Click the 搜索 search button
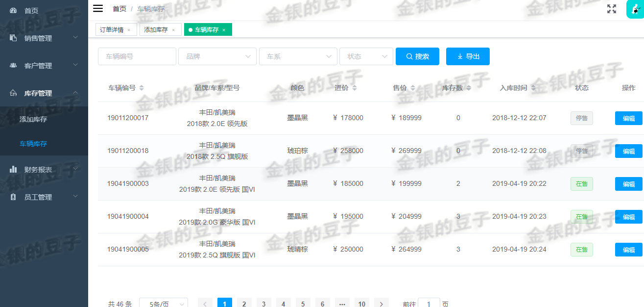 [x=417, y=56]
